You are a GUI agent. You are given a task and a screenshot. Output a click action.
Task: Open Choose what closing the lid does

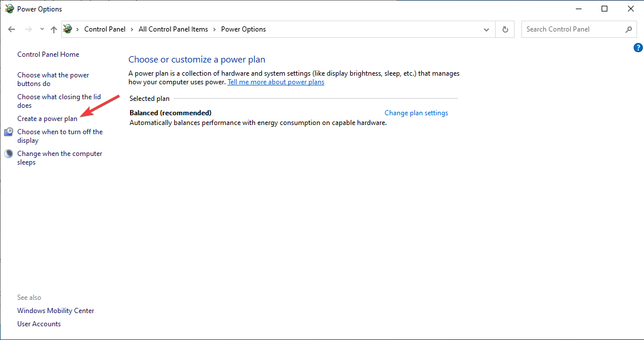59,101
